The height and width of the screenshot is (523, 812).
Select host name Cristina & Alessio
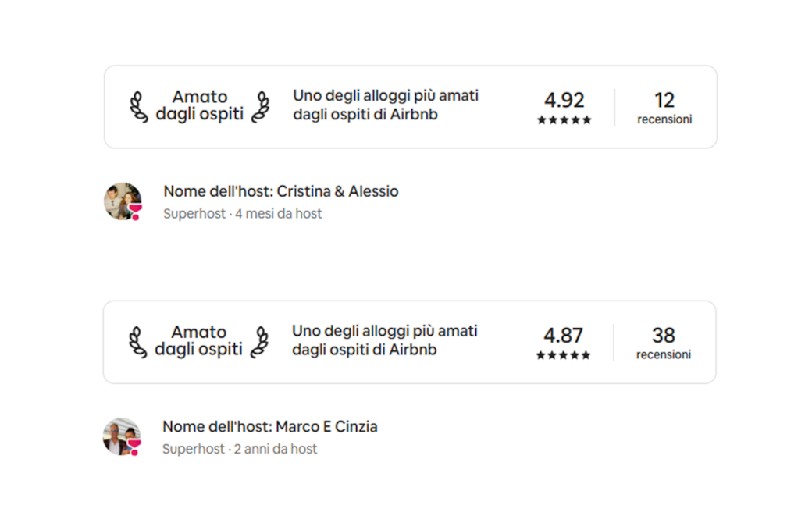(x=337, y=191)
